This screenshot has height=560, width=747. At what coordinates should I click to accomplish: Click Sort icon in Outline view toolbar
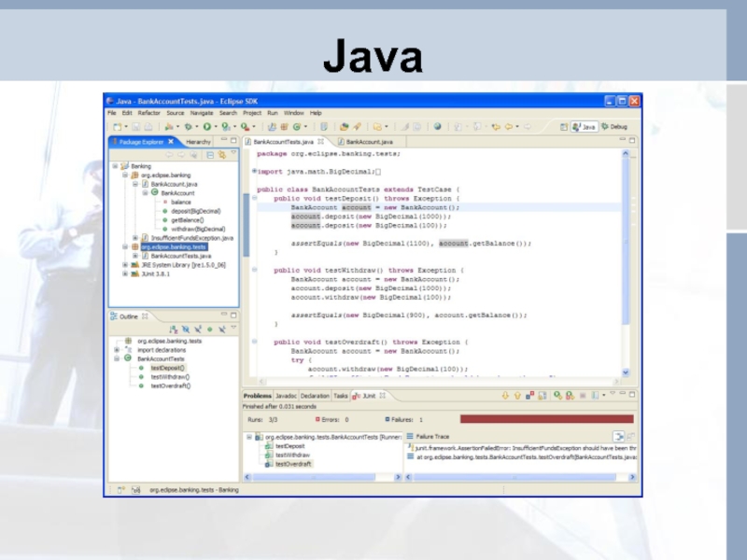174,329
